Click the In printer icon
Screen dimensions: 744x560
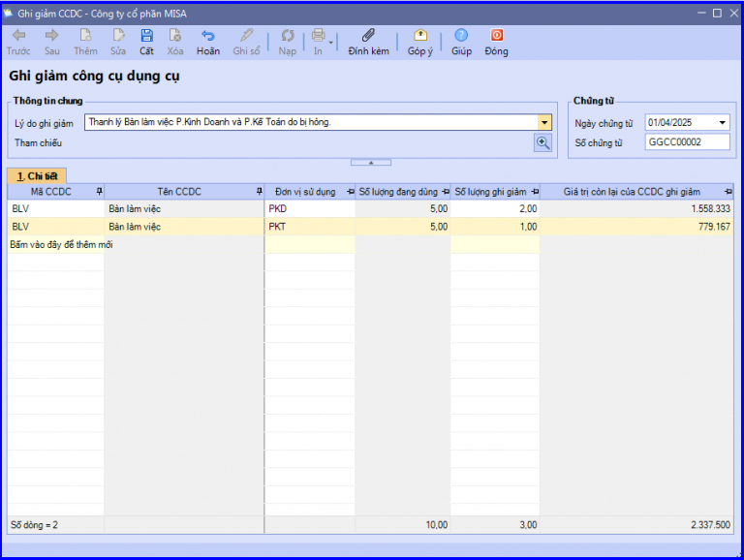coord(319,35)
